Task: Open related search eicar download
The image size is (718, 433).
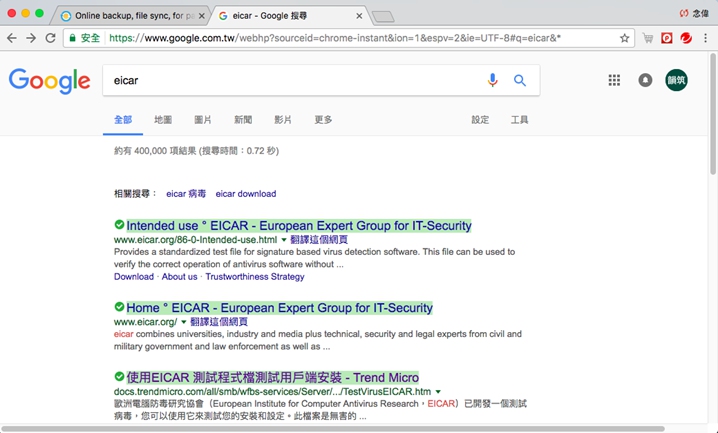Action: 246,194
